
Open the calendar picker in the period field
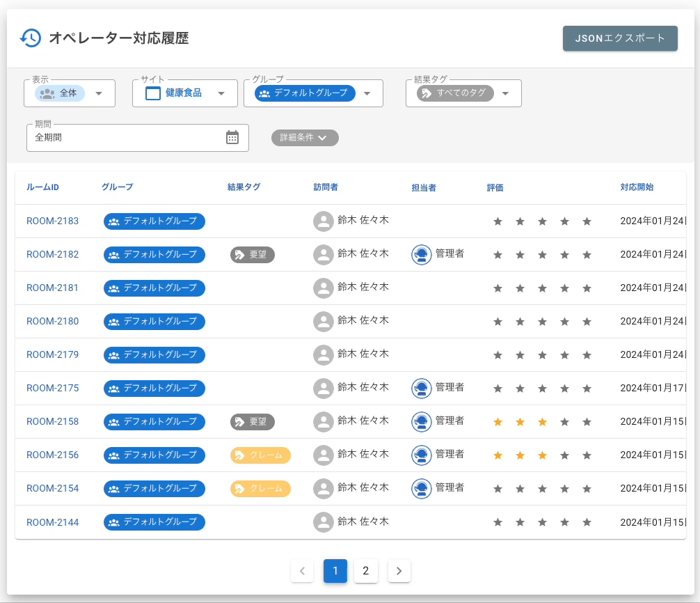click(x=232, y=138)
